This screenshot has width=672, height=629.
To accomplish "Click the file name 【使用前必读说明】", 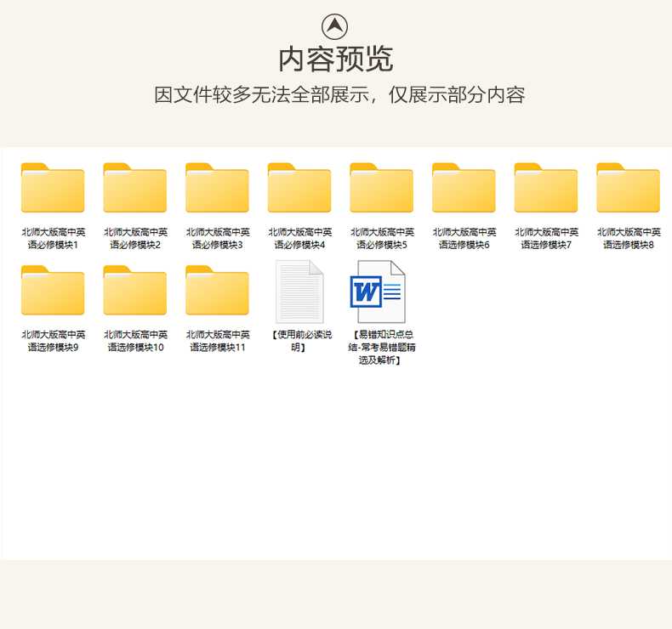I will click(300, 341).
